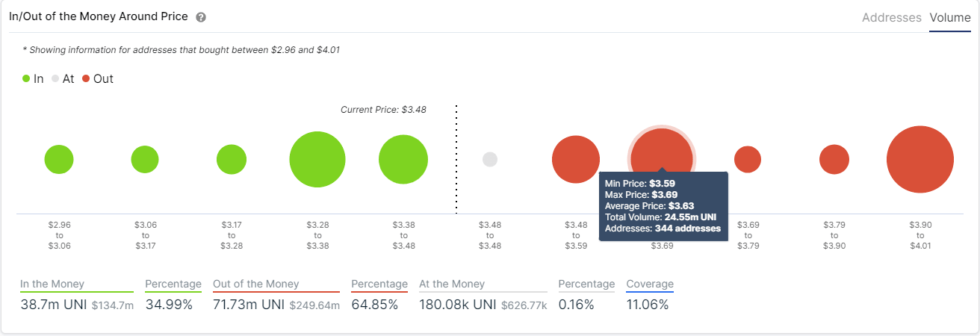The width and height of the screenshot is (980, 336).
Task: Toggle the gray At legend item
Action: 63,78
